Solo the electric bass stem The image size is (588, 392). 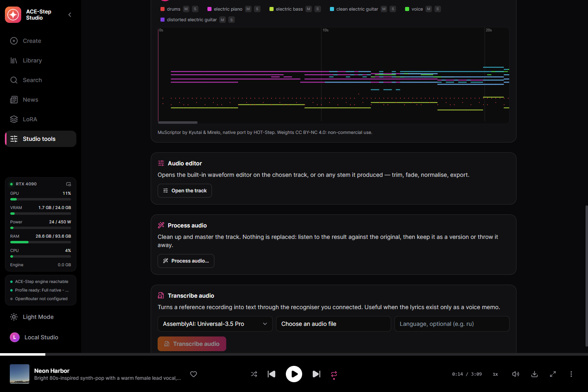pos(318,9)
